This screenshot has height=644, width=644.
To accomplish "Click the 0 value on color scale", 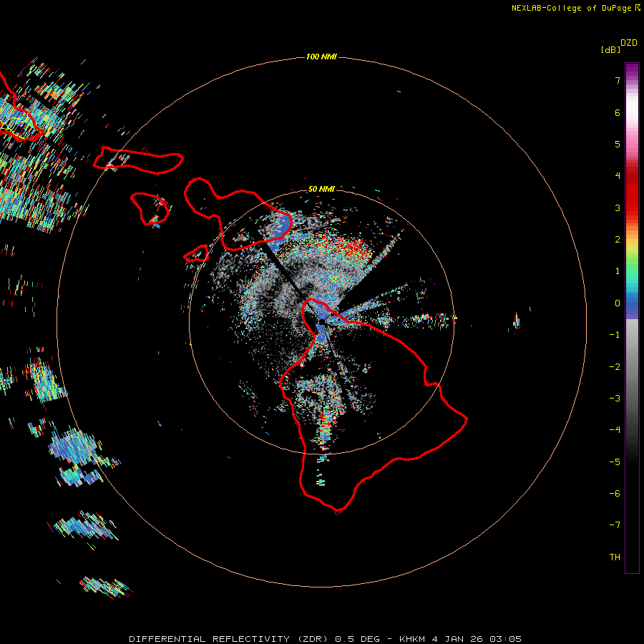I will click(618, 303).
